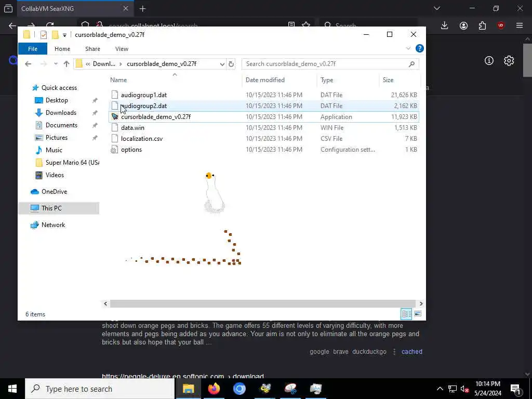532x399 pixels.
Task: Select Network in the navigation pane
Action: coord(54,225)
